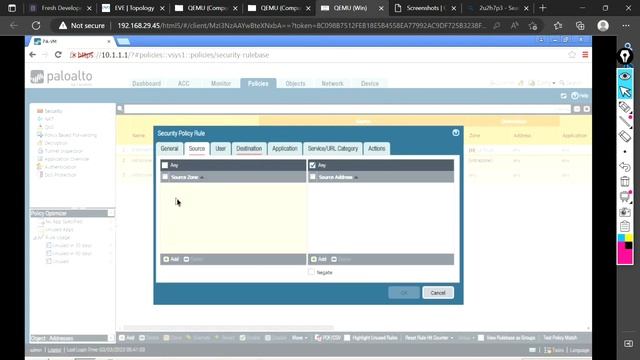Switch to the User tab
This screenshot has height=360, width=640.
[220, 149]
